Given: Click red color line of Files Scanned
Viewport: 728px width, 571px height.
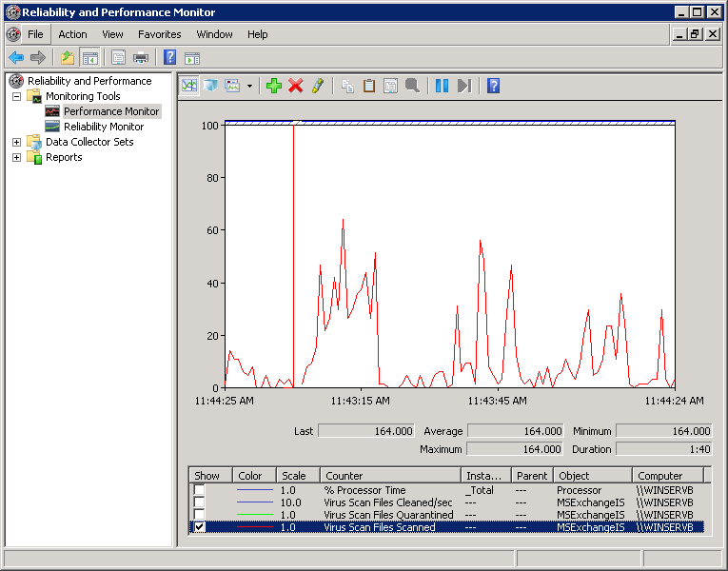Looking at the screenshot, I should [254, 527].
